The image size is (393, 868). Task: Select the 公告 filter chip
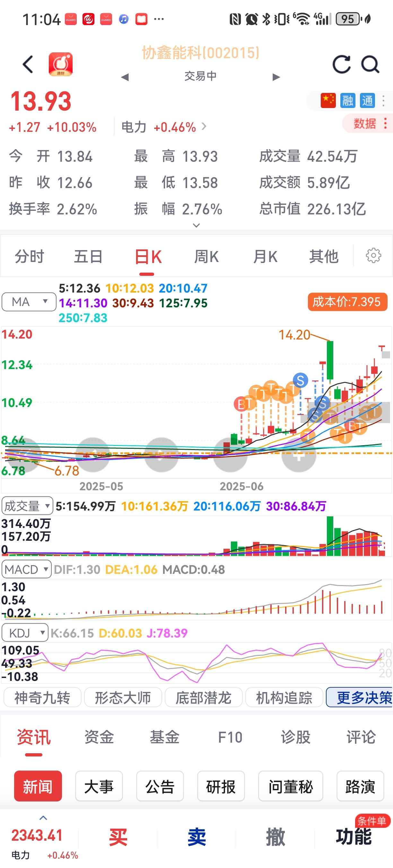click(160, 786)
